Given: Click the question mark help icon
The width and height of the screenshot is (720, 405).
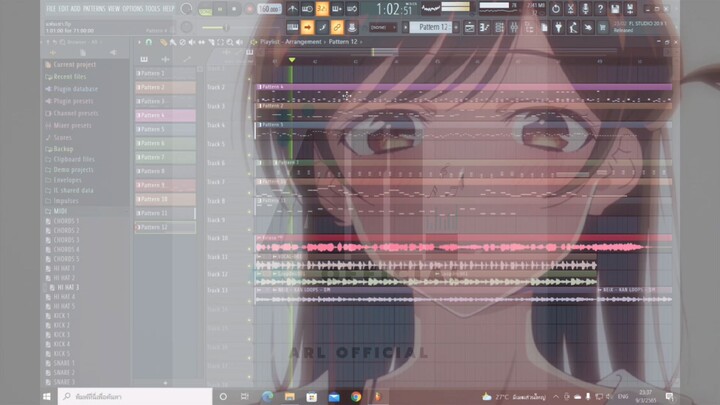Looking at the screenshot, I should pos(600,8).
